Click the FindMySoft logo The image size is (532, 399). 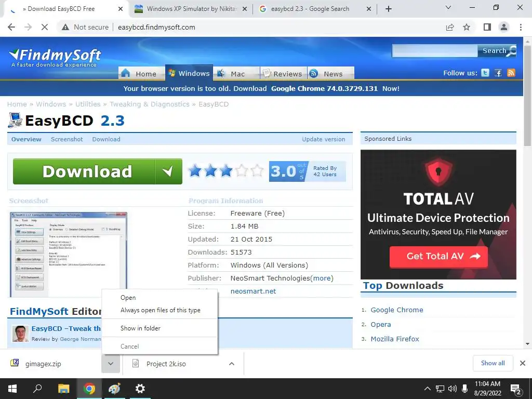55,58
